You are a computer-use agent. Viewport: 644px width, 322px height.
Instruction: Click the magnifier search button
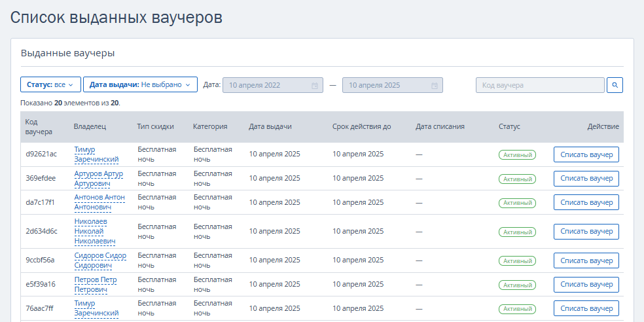615,85
